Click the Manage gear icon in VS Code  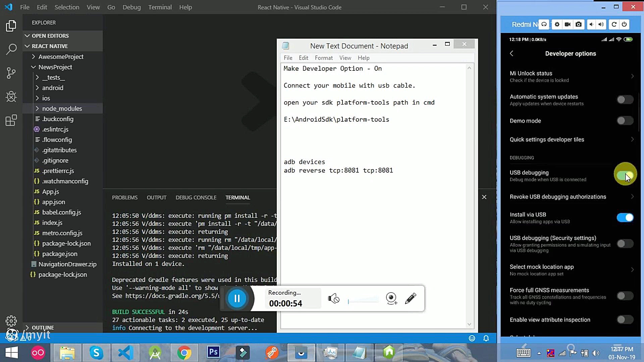[11, 321]
